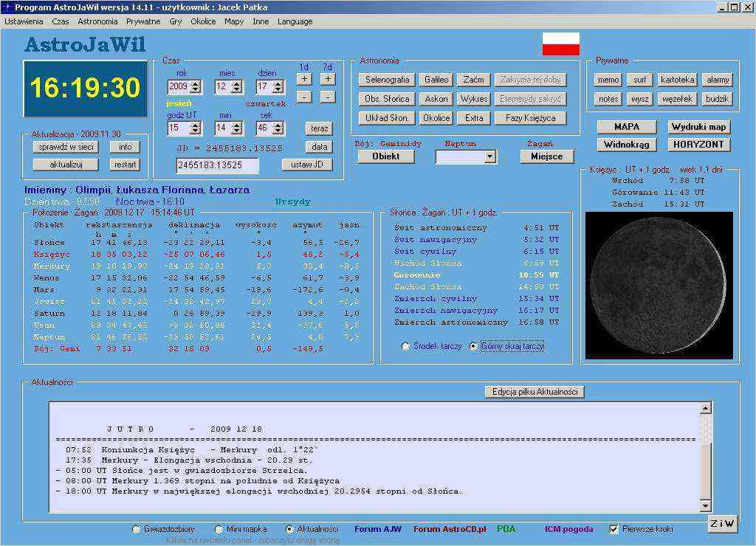Open the Astronomia menu

pyautogui.click(x=97, y=21)
